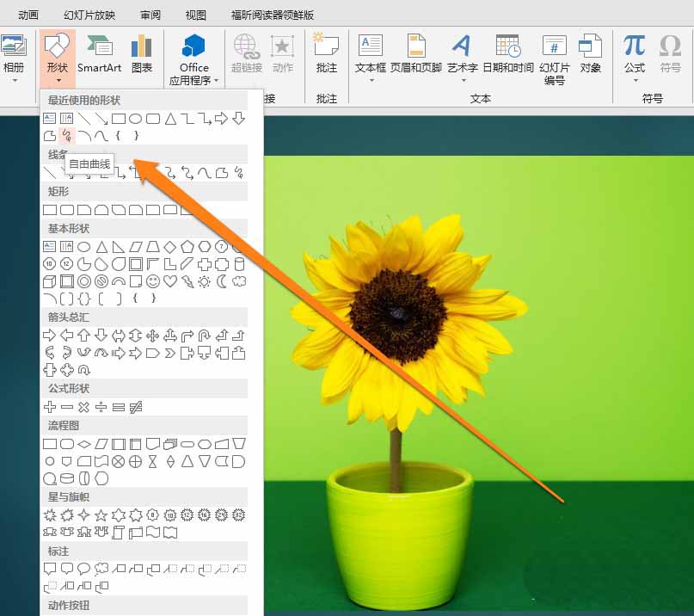Choose the flowchart process rectangle
694x616 pixels.
point(50,444)
